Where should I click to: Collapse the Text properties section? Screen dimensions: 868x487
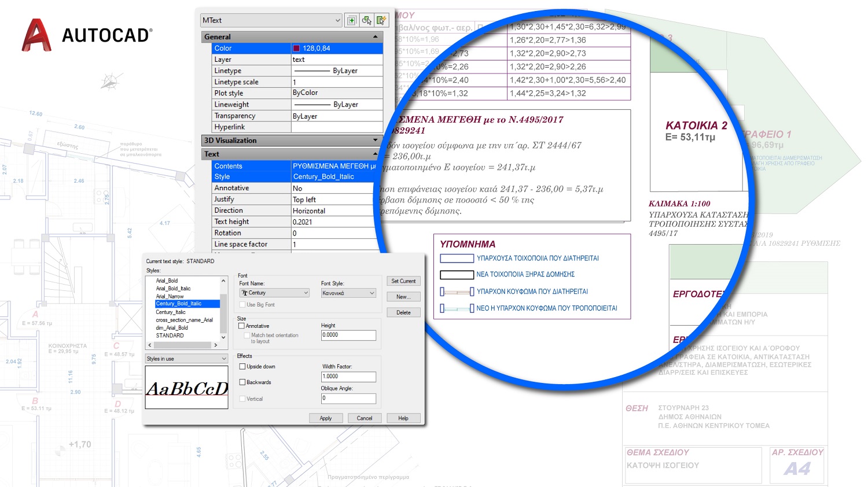[376, 154]
